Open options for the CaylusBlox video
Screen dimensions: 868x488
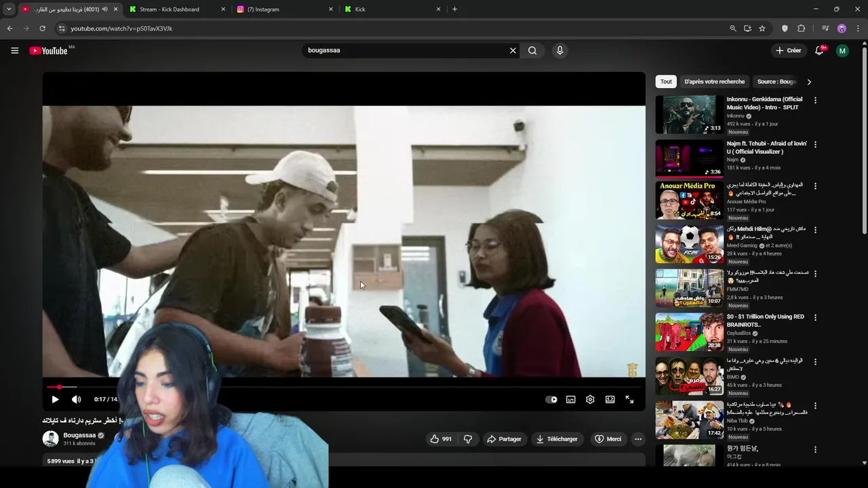(x=815, y=317)
